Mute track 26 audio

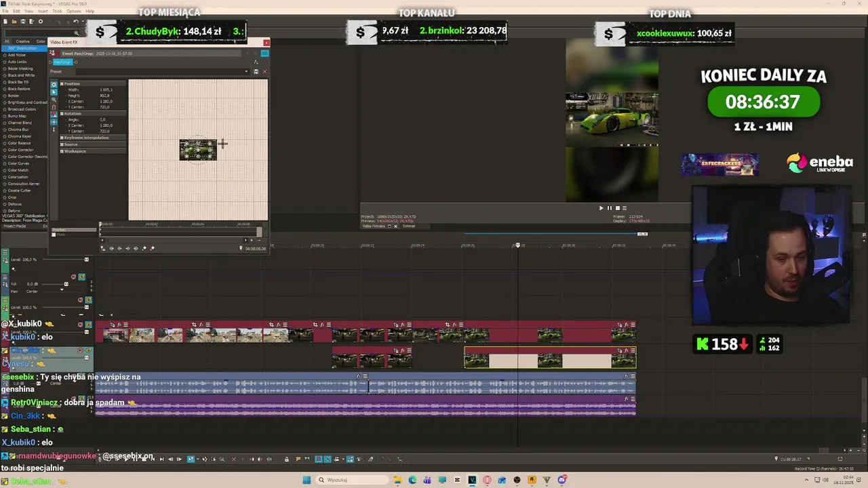point(73,277)
